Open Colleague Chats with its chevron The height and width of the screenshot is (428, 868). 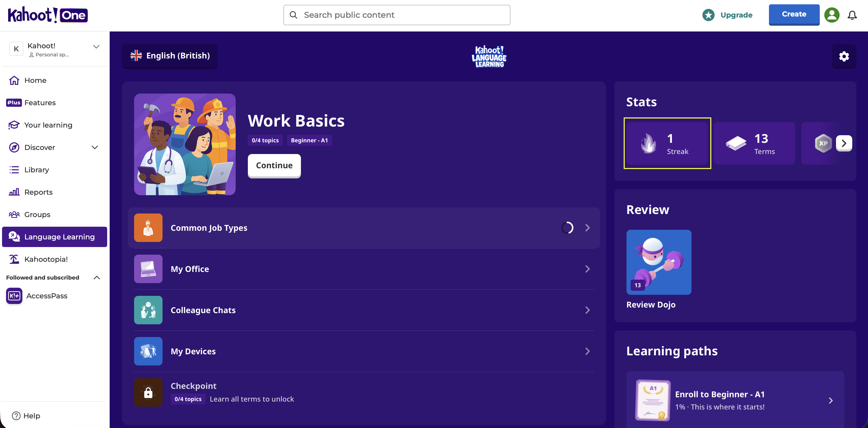coord(587,310)
